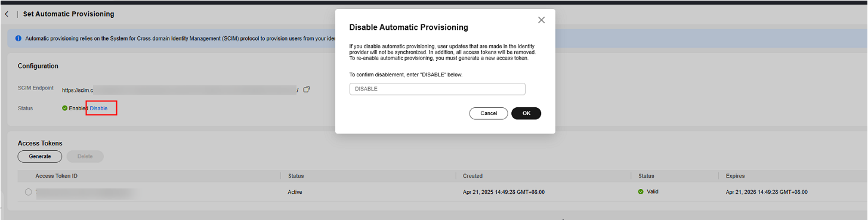Viewport: 868px width, 220px height.
Task: Click the token's Apr 21, 2026 expiry date
Action: [767, 192]
